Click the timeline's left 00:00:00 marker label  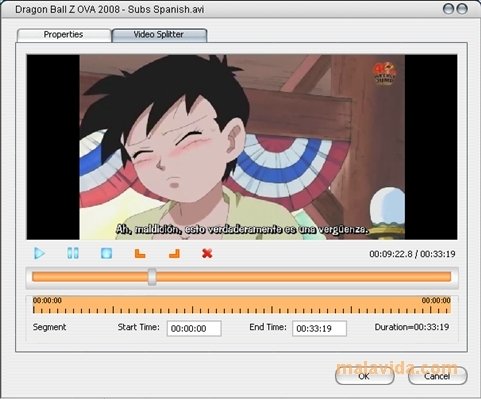pyautogui.click(x=47, y=300)
